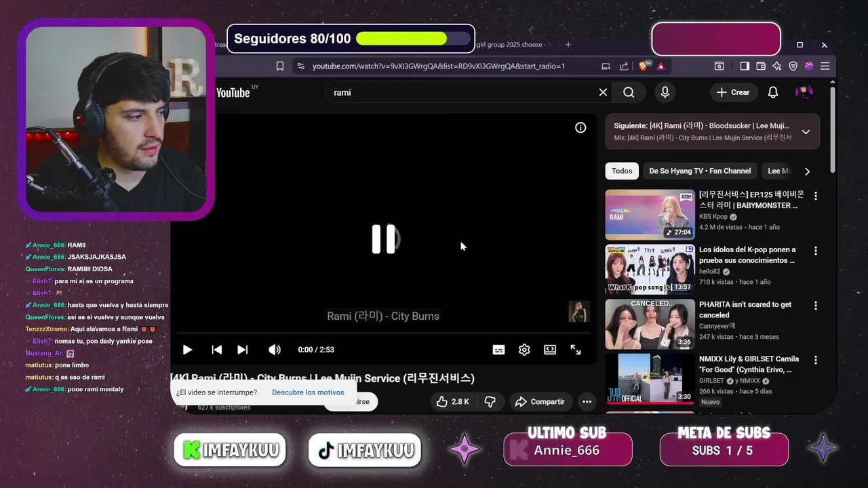Open Leo AI sparkle icon

777,66
